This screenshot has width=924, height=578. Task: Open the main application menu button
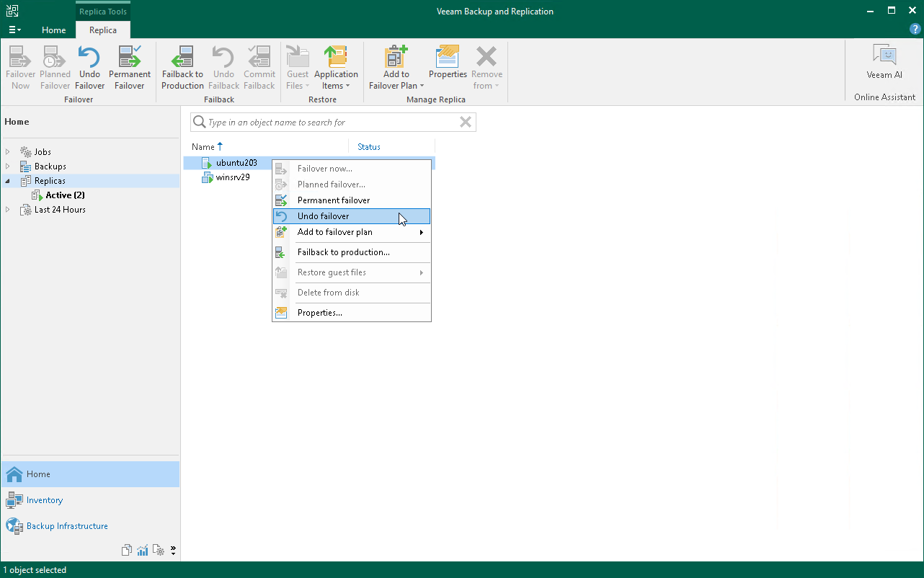pos(14,30)
